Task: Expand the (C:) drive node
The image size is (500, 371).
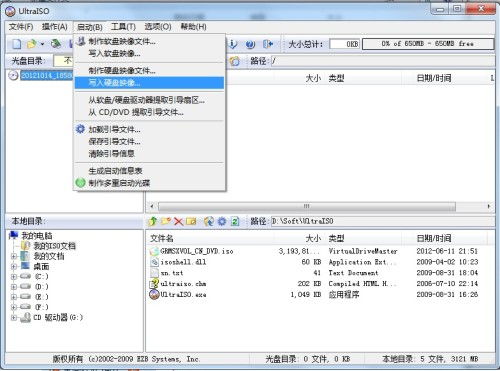Action: coord(14,277)
